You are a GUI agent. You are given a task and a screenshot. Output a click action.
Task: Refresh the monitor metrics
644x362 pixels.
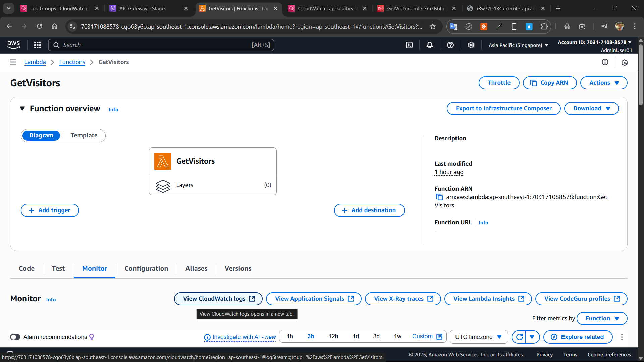(519, 337)
